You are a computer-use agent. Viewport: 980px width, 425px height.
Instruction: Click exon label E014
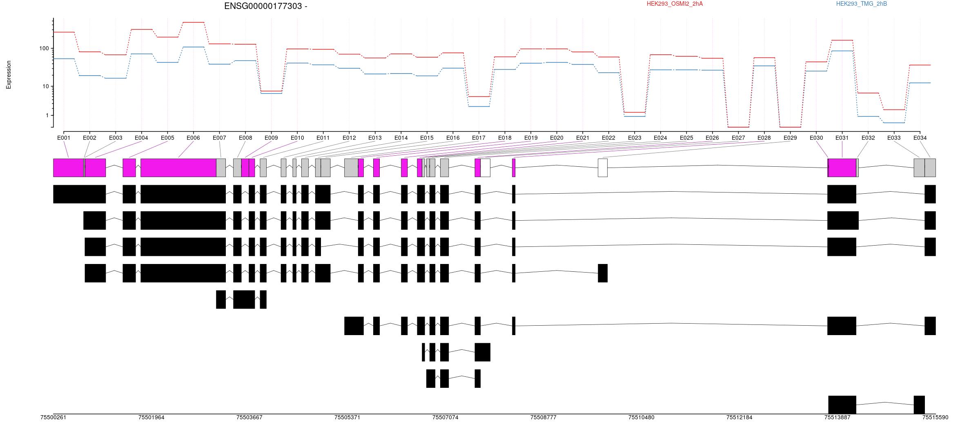pos(401,138)
